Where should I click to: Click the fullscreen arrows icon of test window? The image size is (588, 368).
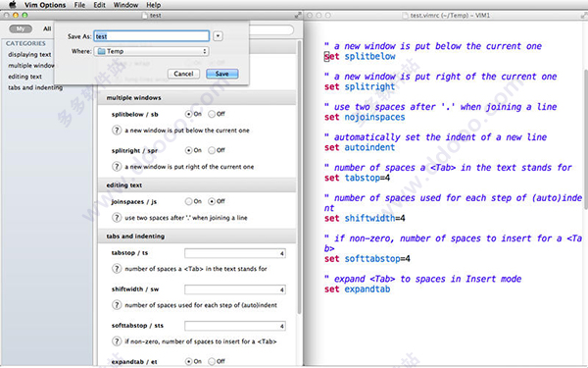pos(298,16)
